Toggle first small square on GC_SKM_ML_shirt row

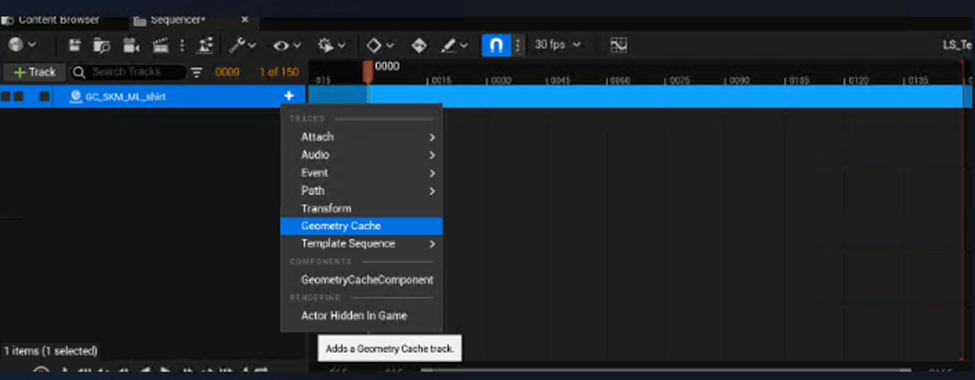tap(6, 96)
